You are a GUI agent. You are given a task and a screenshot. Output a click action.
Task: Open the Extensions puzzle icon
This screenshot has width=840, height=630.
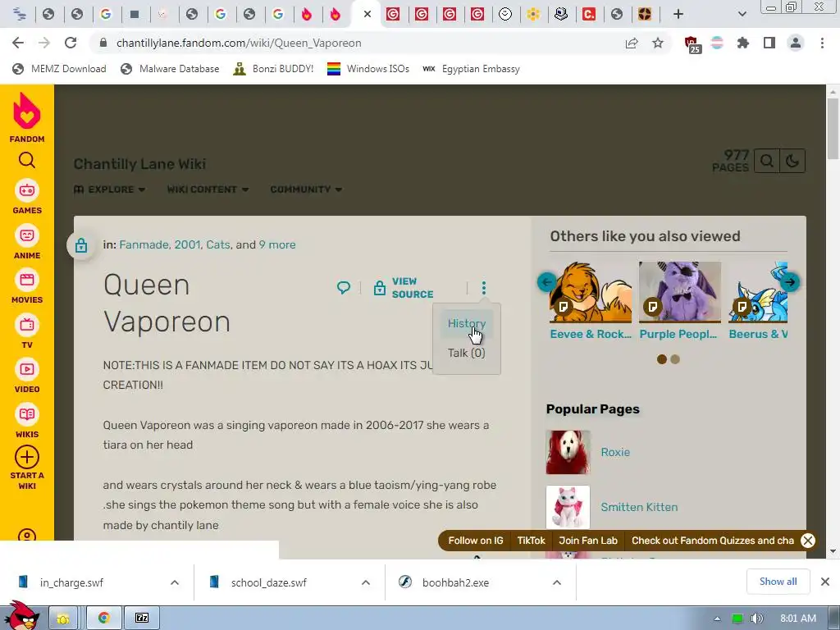[743, 43]
